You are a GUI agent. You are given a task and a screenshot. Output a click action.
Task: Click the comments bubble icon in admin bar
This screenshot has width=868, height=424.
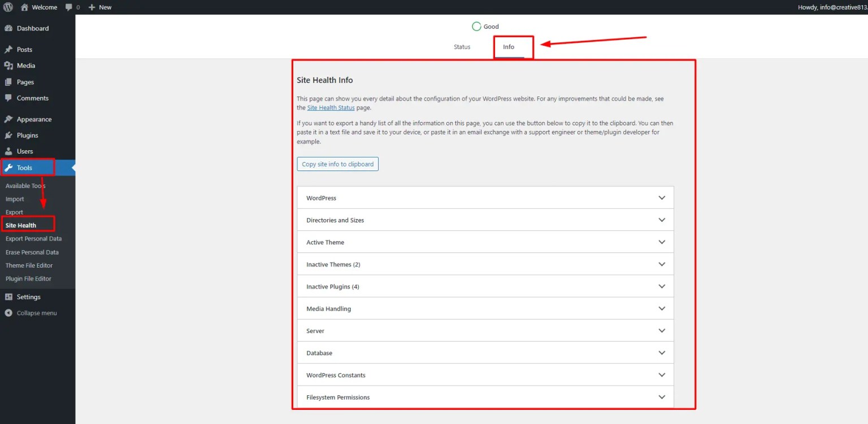(x=69, y=7)
